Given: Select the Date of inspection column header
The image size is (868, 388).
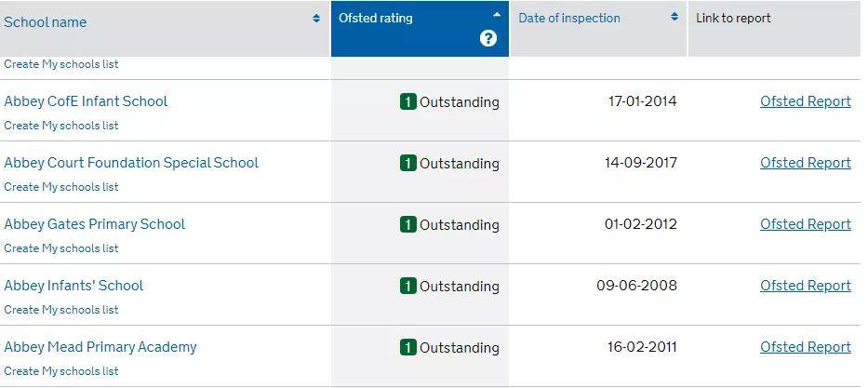Looking at the screenshot, I should tap(569, 18).
